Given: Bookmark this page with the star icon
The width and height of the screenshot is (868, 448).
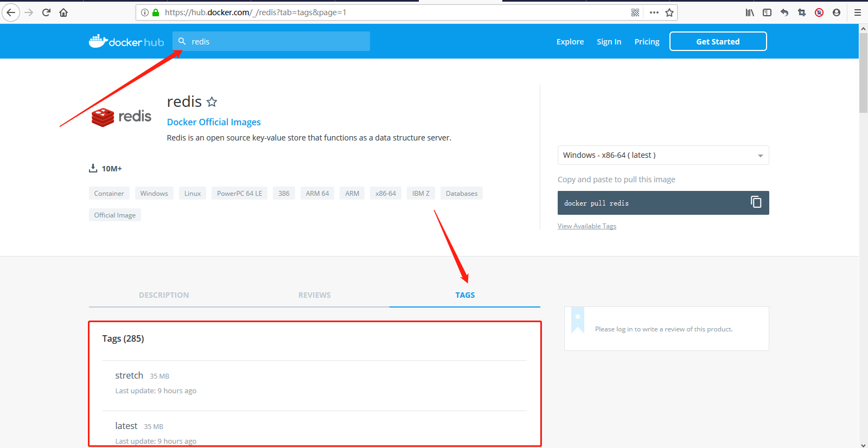Looking at the screenshot, I should [x=669, y=12].
